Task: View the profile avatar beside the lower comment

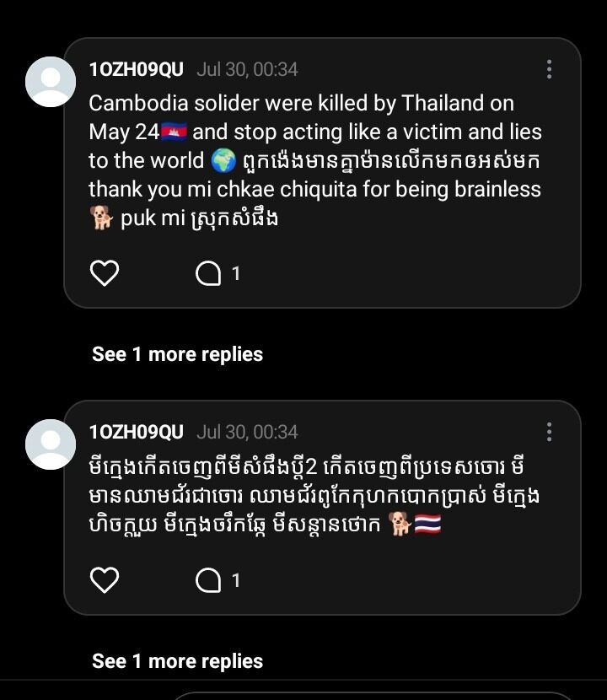Action: click(x=51, y=444)
